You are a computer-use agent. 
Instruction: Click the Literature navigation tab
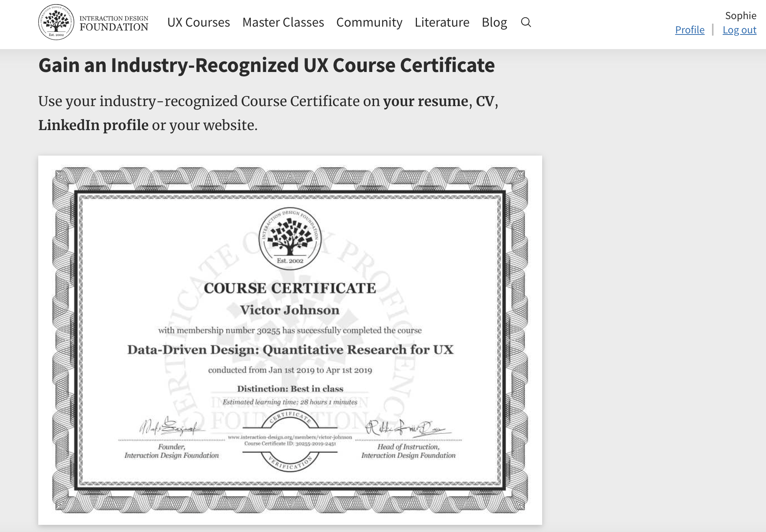click(x=442, y=22)
